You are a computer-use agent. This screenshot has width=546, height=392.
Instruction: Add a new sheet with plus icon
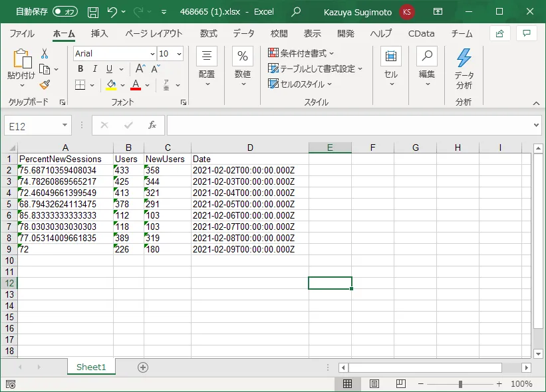pyautogui.click(x=142, y=367)
